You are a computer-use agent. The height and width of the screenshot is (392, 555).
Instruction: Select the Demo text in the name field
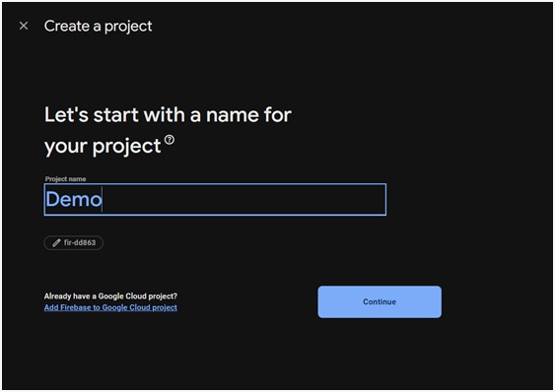[x=74, y=199]
